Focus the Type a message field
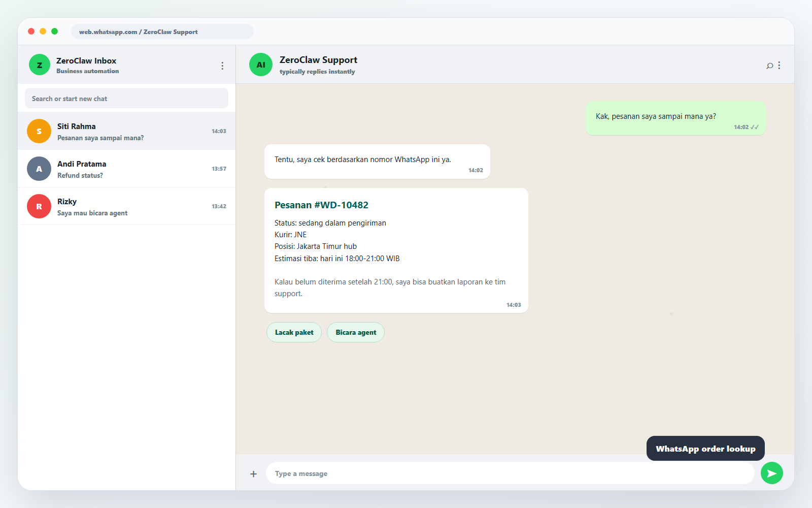The width and height of the screenshot is (812, 508). pos(510,473)
